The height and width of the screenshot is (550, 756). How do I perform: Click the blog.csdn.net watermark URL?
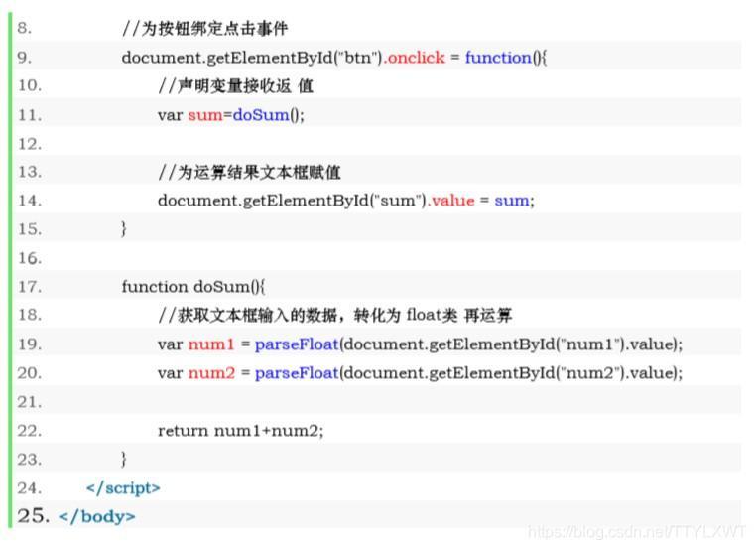point(637,532)
